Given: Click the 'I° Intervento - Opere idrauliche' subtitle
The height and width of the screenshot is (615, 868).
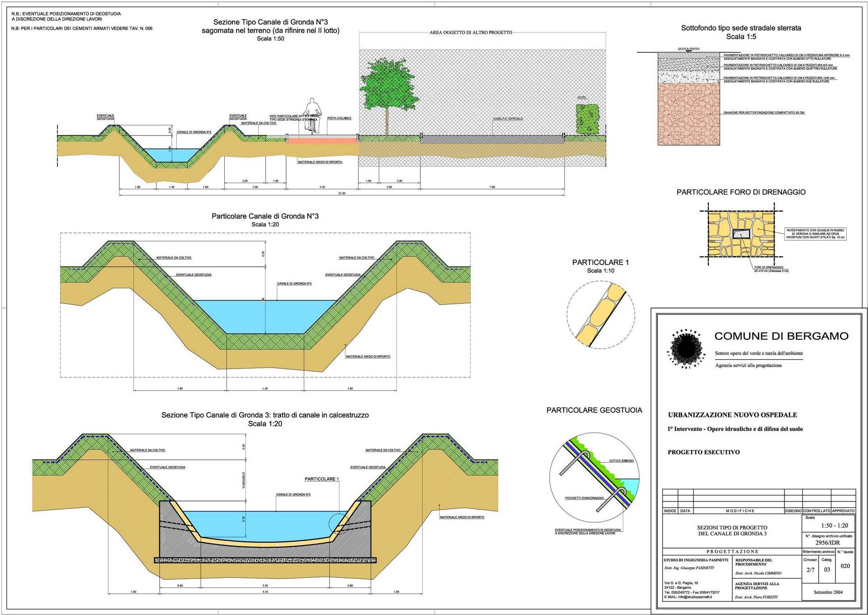Looking at the screenshot, I should point(735,429).
